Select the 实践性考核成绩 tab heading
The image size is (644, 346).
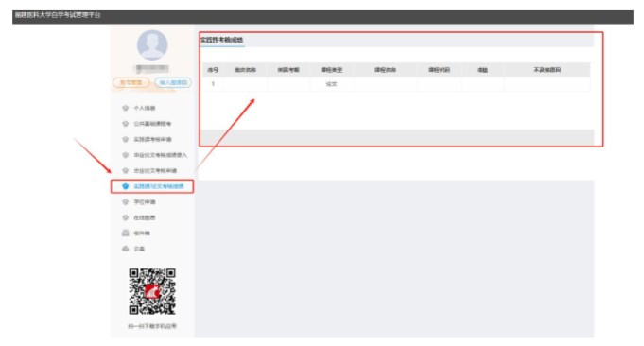click(x=222, y=40)
